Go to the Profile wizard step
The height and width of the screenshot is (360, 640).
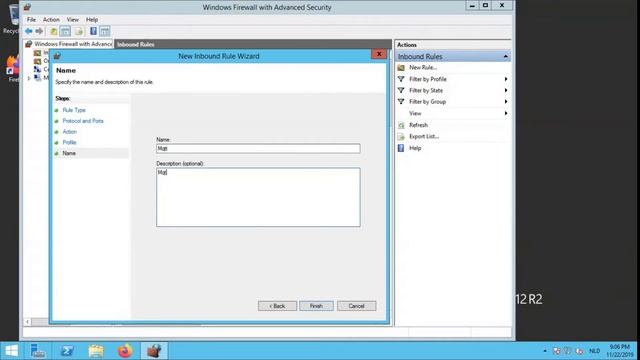click(x=69, y=142)
